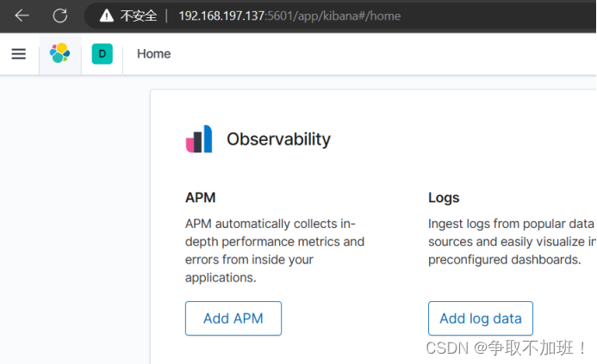Click the APM section title
This screenshot has width=597, height=364.
(200, 197)
